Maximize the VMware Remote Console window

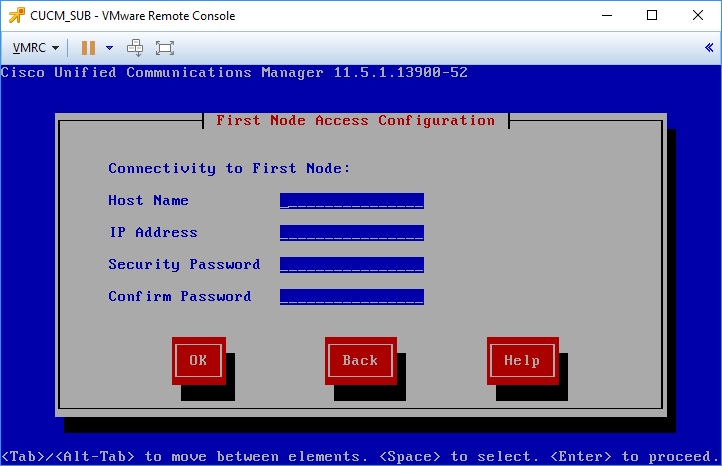pos(652,16)
